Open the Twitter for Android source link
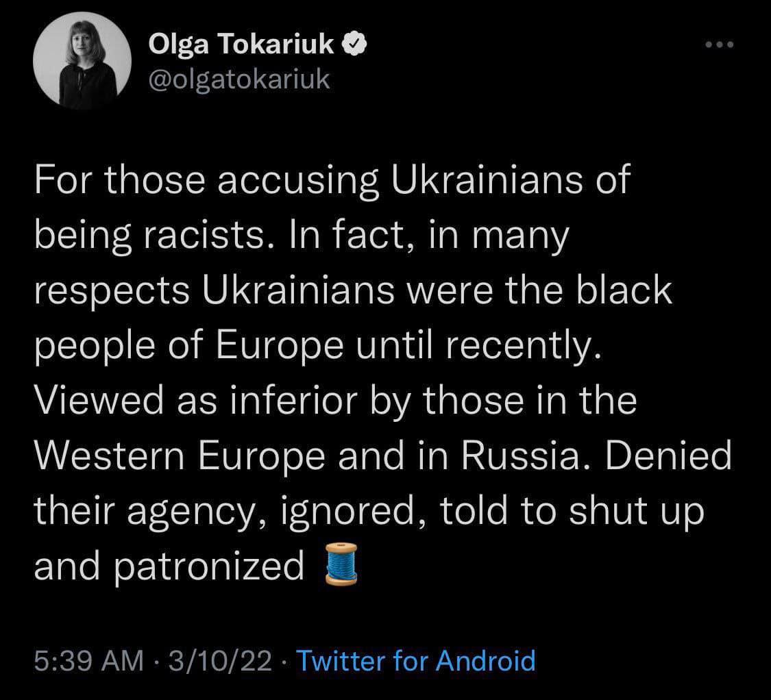Viewport: 771px width, 700px height. (x=416, y=660)
